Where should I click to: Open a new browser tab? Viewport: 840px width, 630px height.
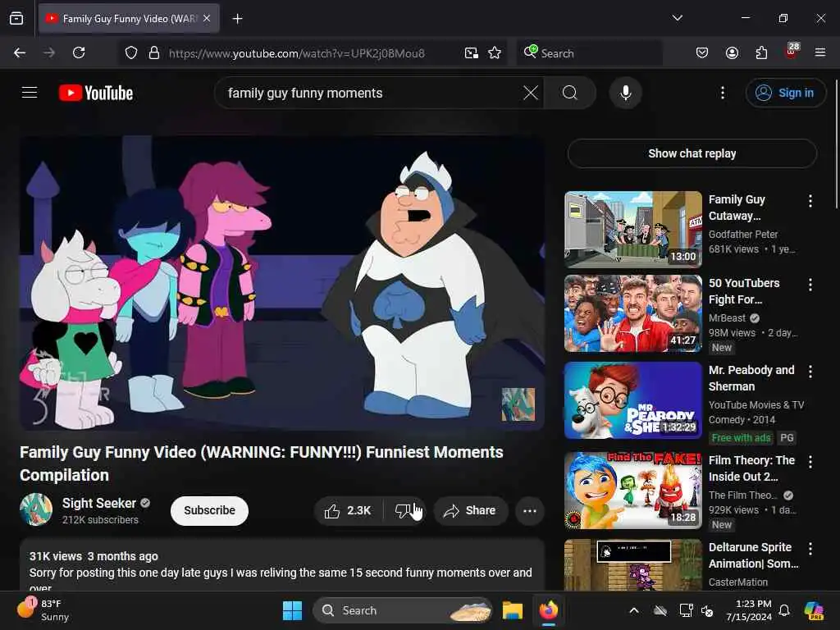pos(237,19)
